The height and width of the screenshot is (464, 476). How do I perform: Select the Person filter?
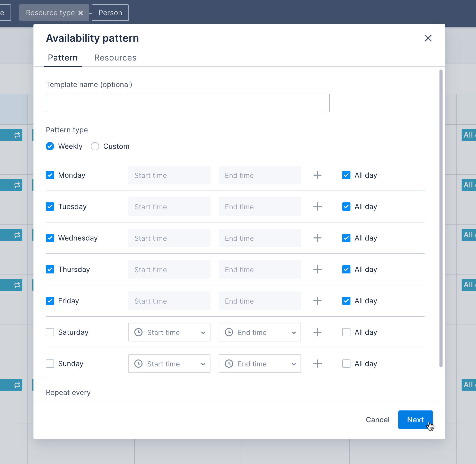(110, 12)
